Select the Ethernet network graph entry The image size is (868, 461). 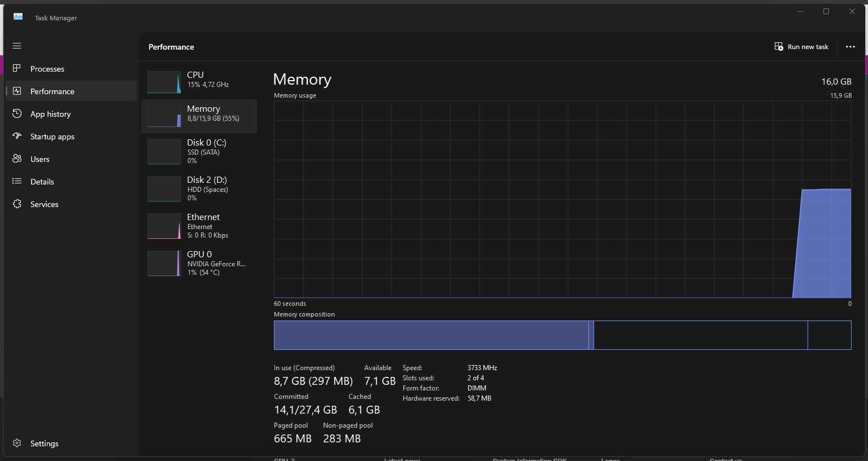tap(199, 226)
